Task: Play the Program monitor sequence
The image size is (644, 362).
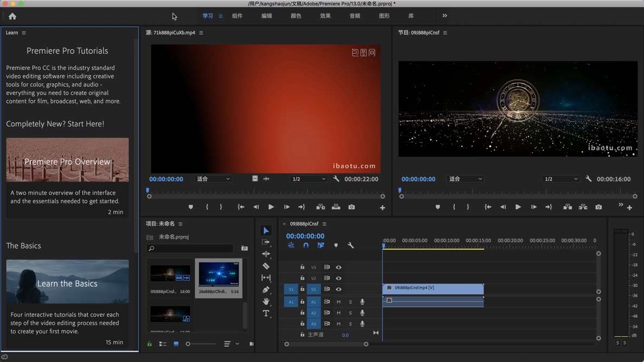Action: [518, 207]
